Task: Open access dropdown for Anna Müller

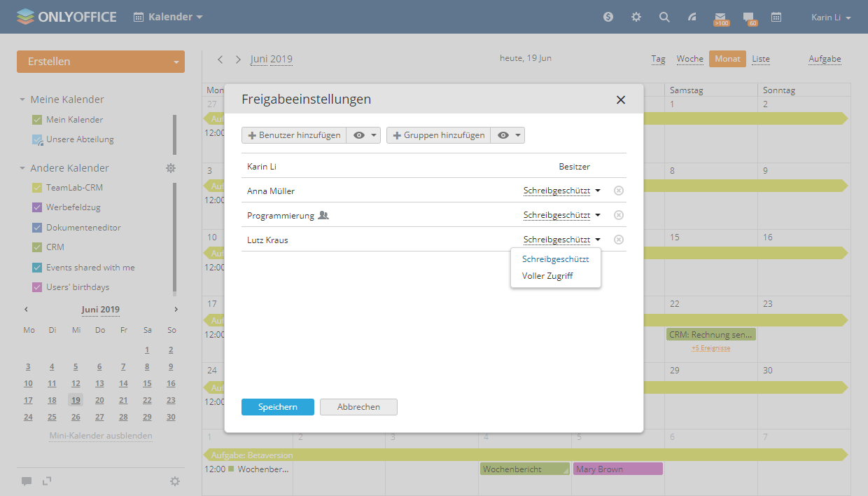Action: [561, 191]
